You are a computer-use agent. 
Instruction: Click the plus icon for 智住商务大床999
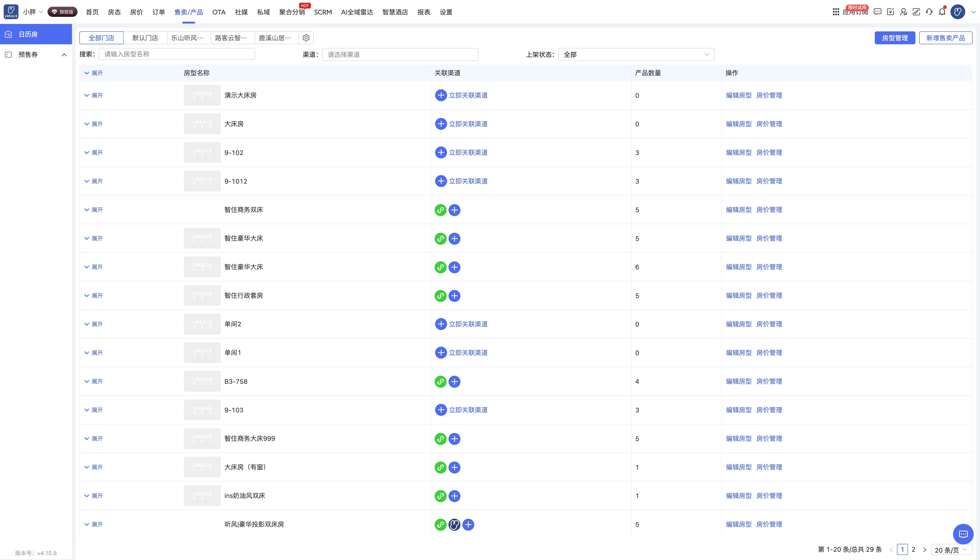(454, 439)
